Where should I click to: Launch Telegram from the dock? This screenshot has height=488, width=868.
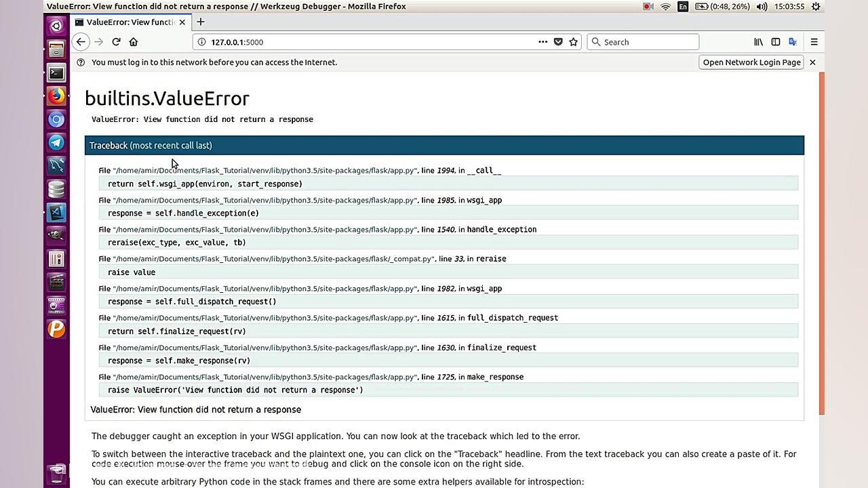point(56,142)
